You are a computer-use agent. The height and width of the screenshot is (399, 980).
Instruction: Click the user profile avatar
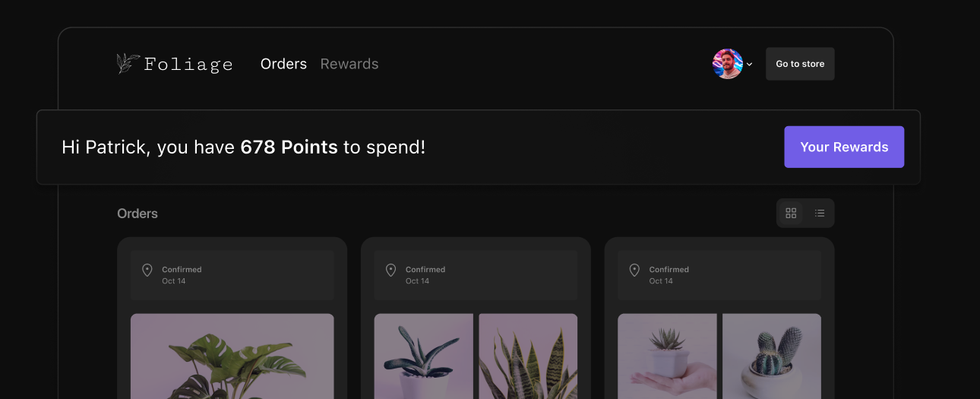click(727, 64)
